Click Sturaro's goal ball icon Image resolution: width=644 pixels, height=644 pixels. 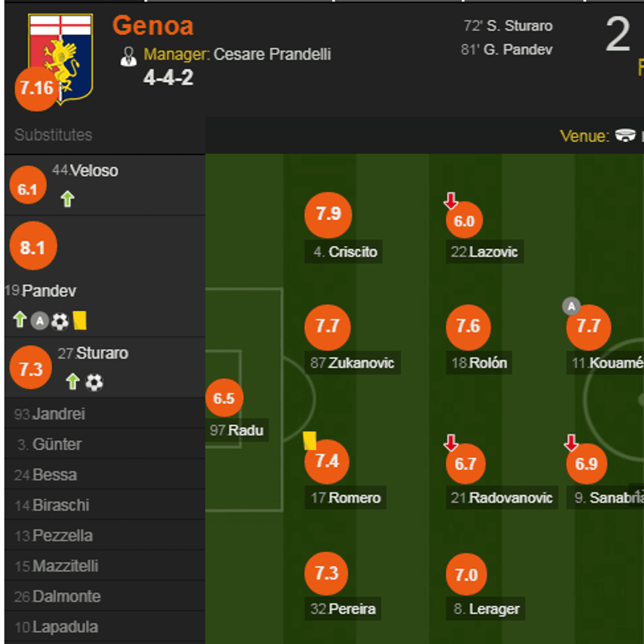pos(94,382)
